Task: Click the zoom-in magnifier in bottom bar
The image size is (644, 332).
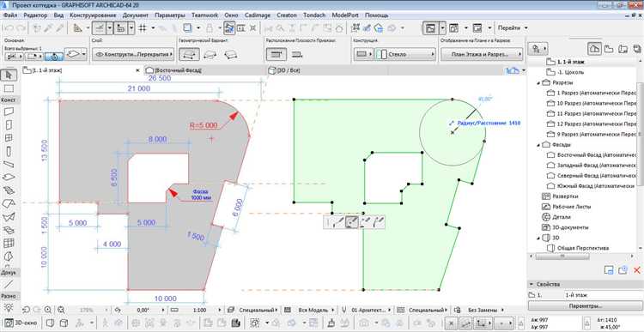Action: [48, 310]
